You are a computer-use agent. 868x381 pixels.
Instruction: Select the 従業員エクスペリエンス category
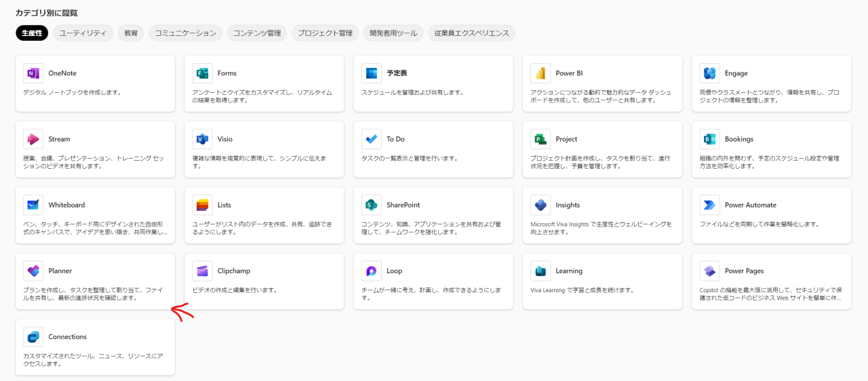click(x=472, y=33)
